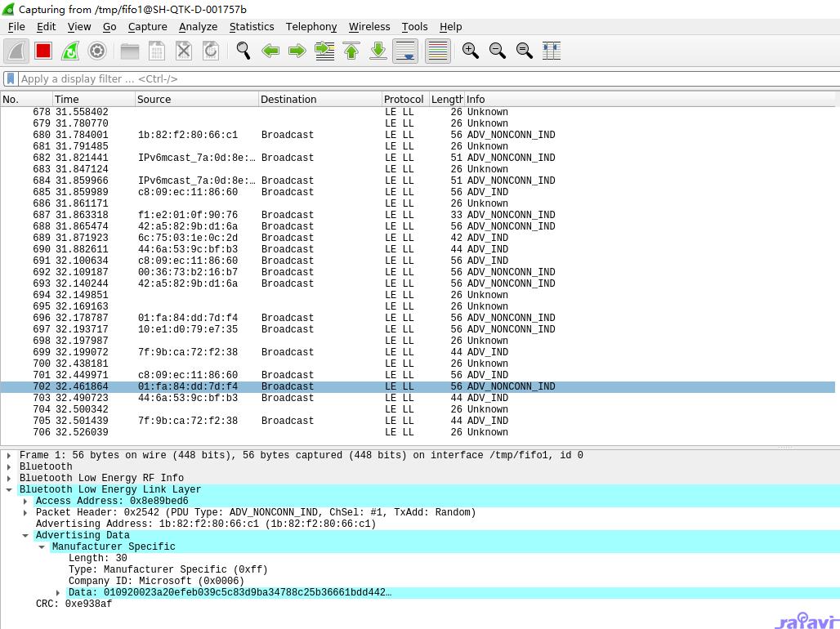
Task: Expand the Bluetooth Low Energy RF Info node
Action: tap(9, 478)
